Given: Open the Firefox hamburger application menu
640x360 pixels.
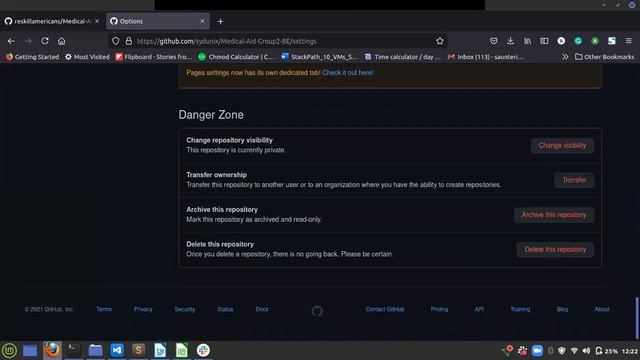Looking at the screenshot, I should pyautogui.click(x=629, y=41).
